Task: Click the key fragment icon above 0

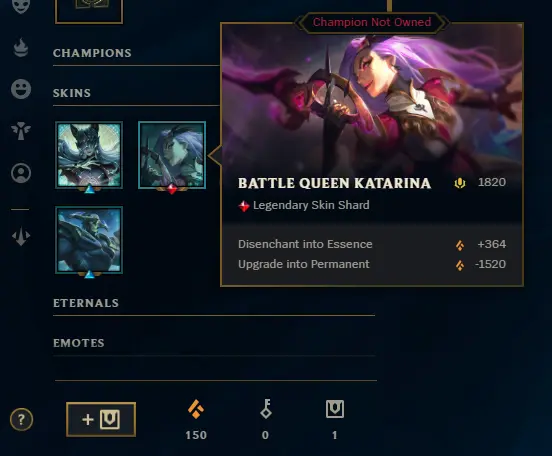Action: [x=266, y=409]
